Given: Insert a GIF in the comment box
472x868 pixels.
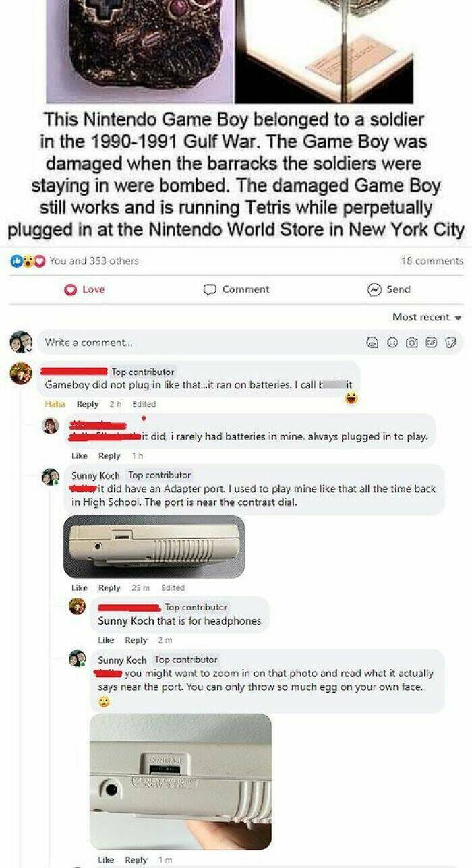Looking at the screenshot, I should click(x=430, y=343).
